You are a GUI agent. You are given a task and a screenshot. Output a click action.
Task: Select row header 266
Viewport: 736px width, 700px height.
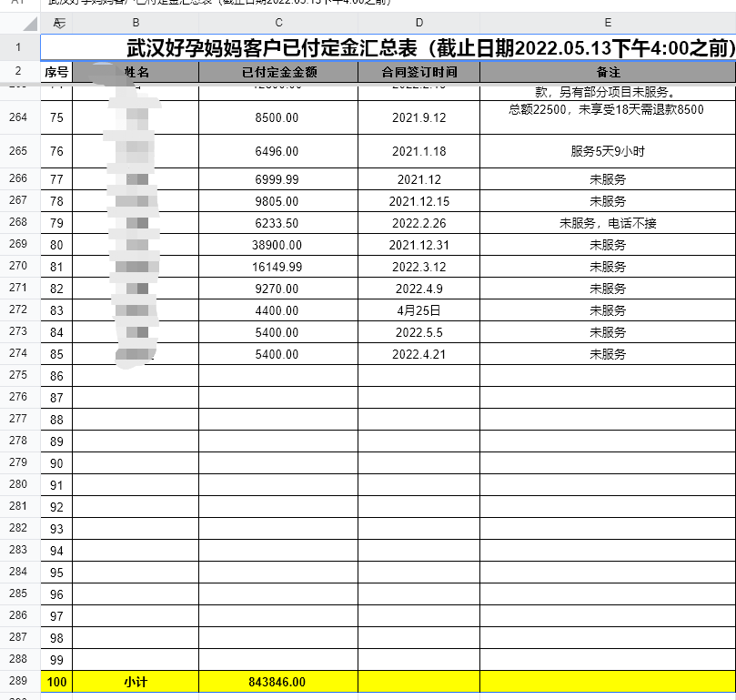[18, 178]
